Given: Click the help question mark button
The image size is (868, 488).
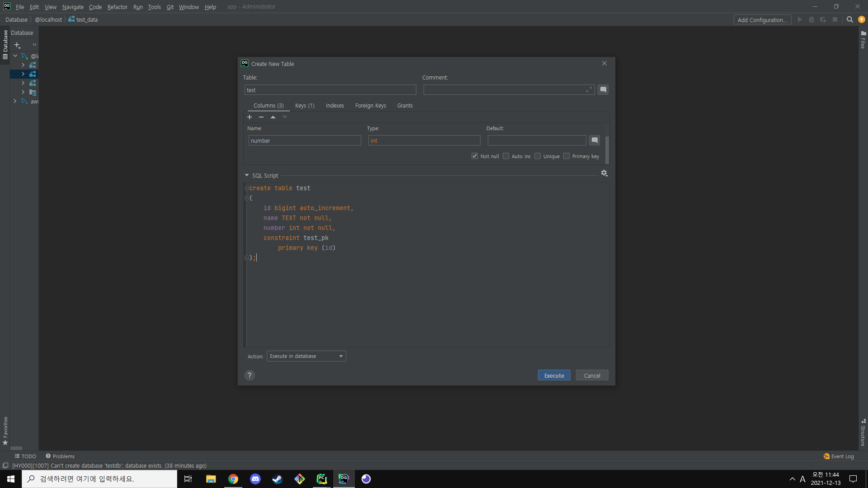Looking at the screenshot, I should point(250,375).
